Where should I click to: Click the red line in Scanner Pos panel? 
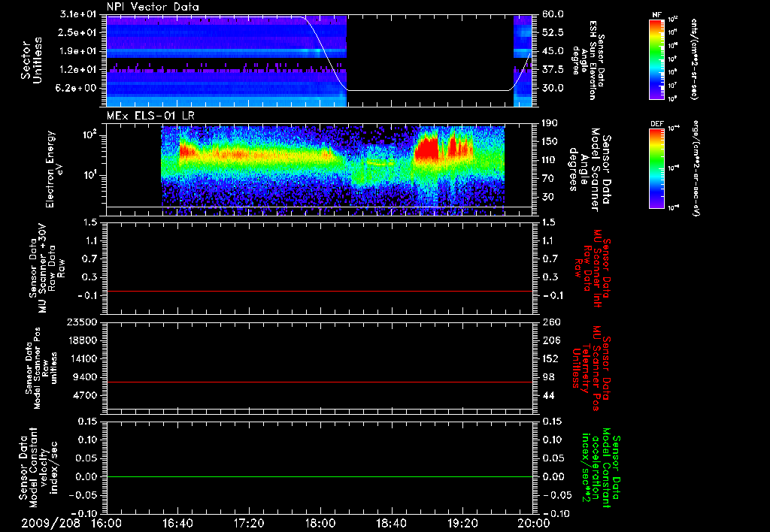[320, 382]
